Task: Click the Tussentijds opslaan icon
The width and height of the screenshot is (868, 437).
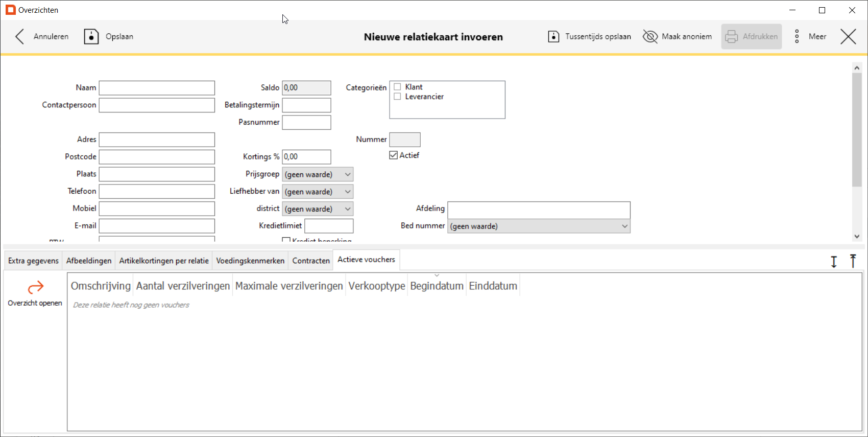Action: (553, 37)
